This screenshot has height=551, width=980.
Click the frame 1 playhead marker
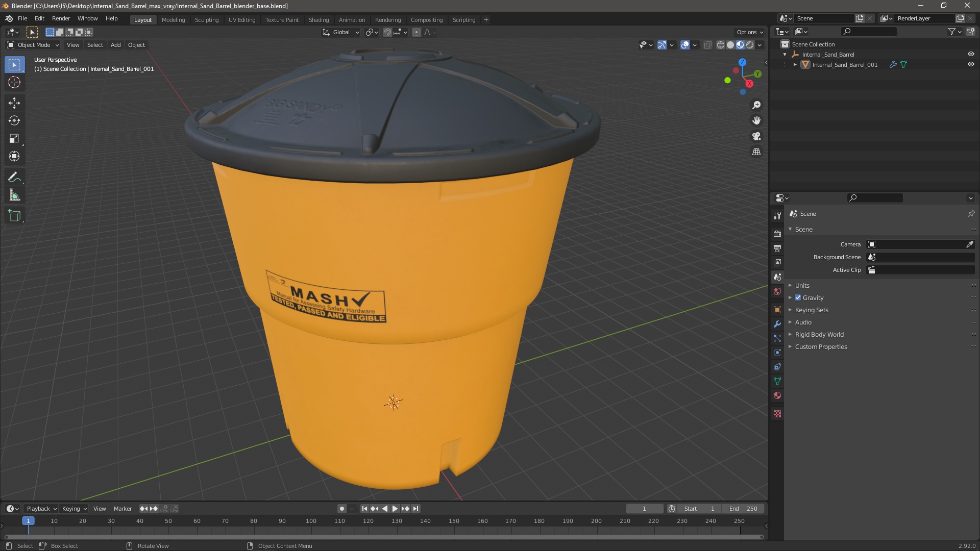coord(28,521)
